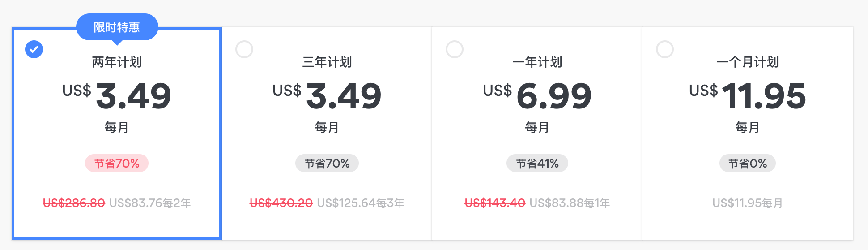Click the 一年计划 plan title
Viewport: 868px width, 250px height.
537,62
